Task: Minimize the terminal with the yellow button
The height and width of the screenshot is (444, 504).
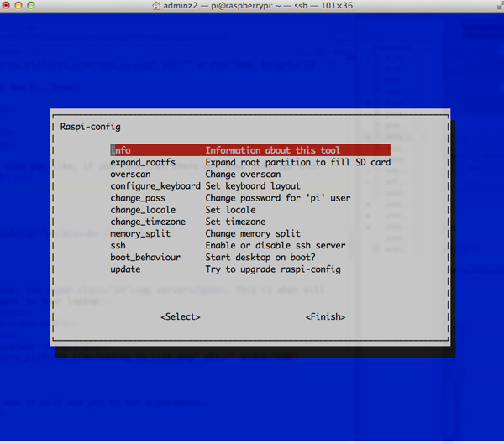Action: [18, 6]
